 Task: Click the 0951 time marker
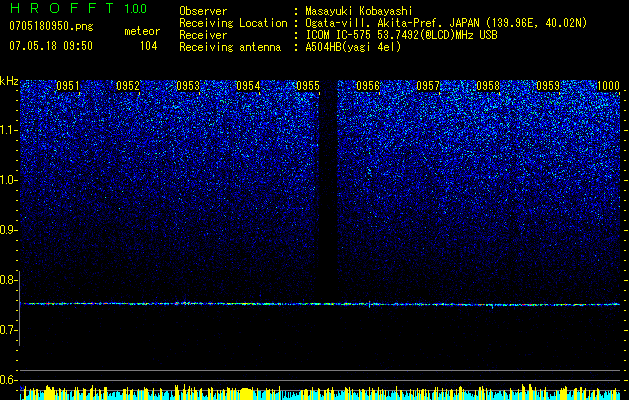click(x=68, y=86)
